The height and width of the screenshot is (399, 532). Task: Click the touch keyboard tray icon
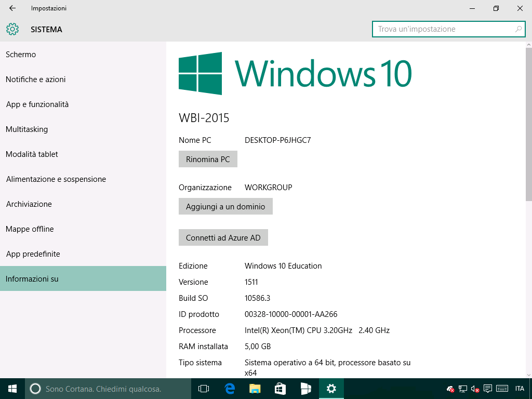tap(502, 389)
